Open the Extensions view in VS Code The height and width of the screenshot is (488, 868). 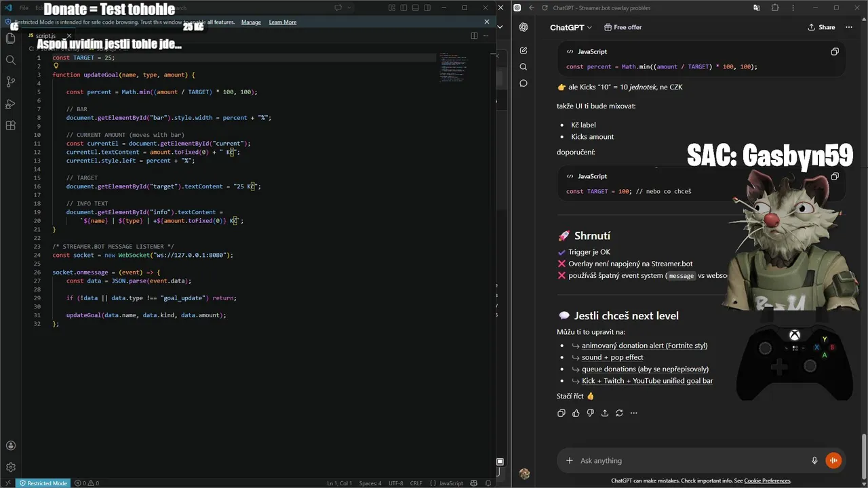(x=10, y=125)
